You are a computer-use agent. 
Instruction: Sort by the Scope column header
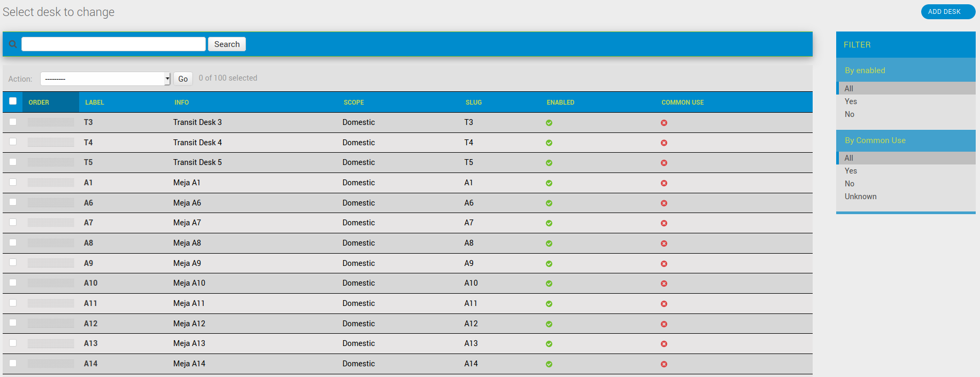pyautogui.click(x=353, y=103)
